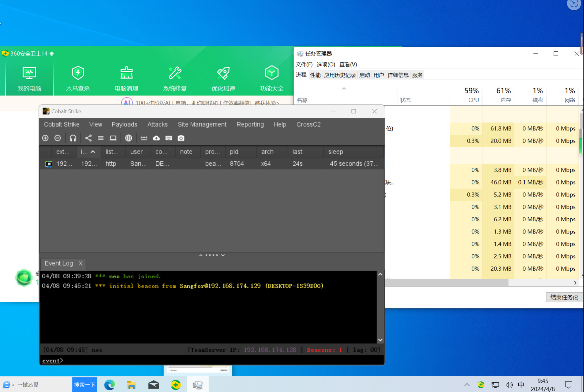Click the Task Manager taskbar icon
Image resolution: width=584 pixels, height=392 pixels.
pyautogui.click(x=198, y=385)
